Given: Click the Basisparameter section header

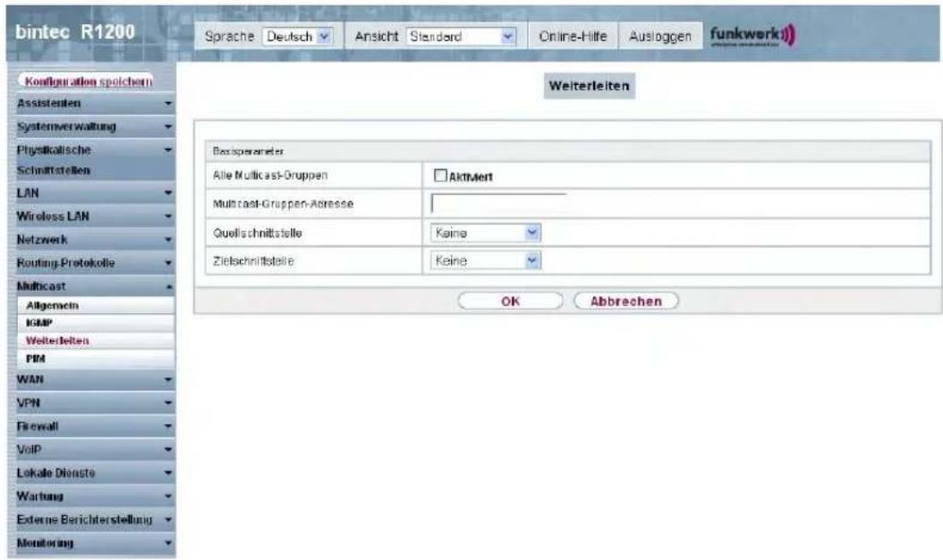Looking at the screenshot, I should click(568, 151).
